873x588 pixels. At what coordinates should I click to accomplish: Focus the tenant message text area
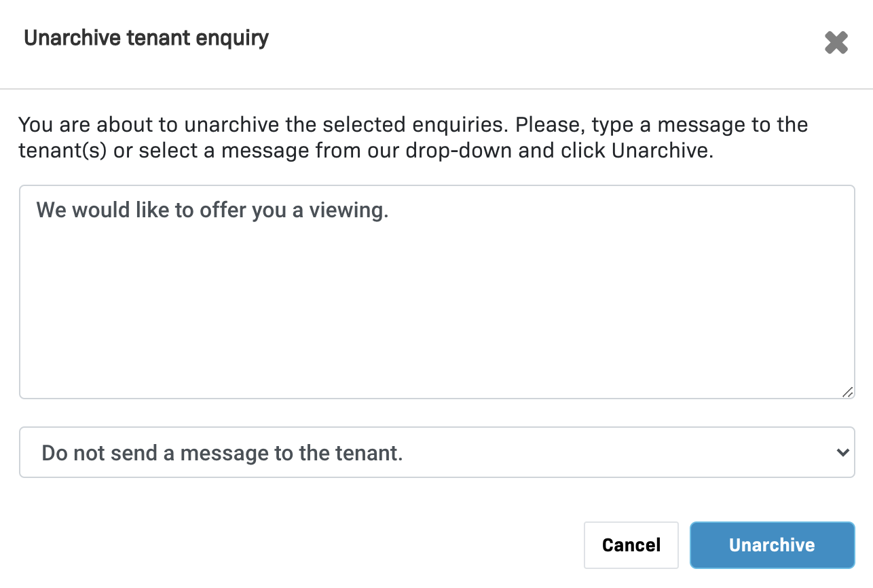(436, 292)
